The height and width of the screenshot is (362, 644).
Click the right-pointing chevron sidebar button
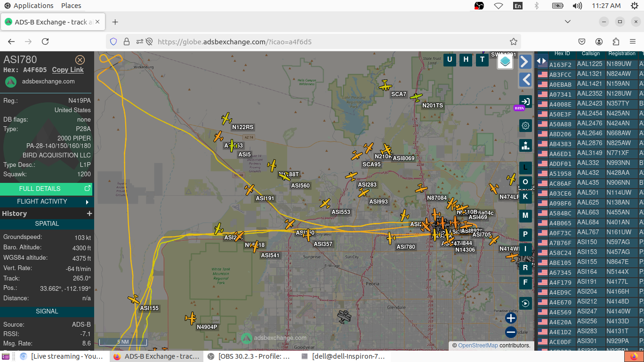(525, 61)
